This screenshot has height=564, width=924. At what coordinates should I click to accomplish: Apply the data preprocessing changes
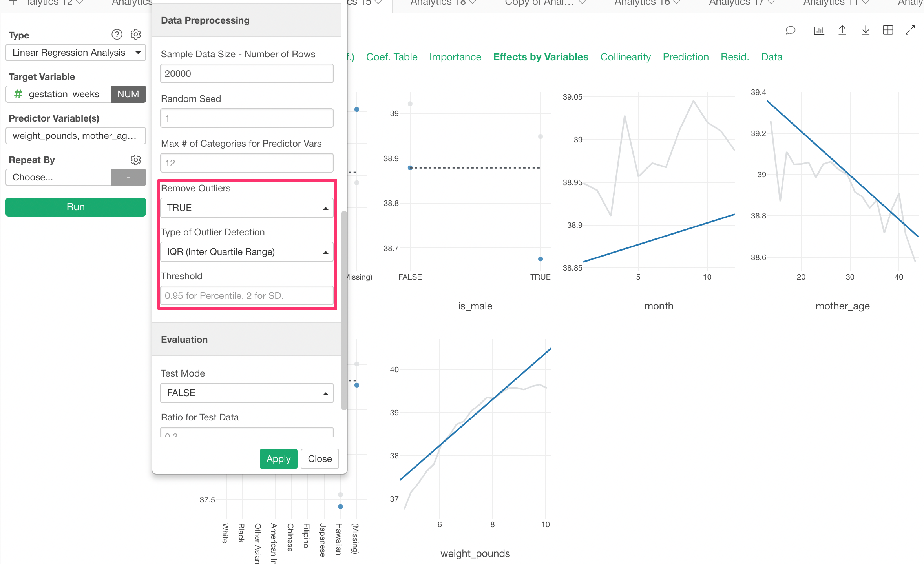pyautogui.click(x=278, y=458)
